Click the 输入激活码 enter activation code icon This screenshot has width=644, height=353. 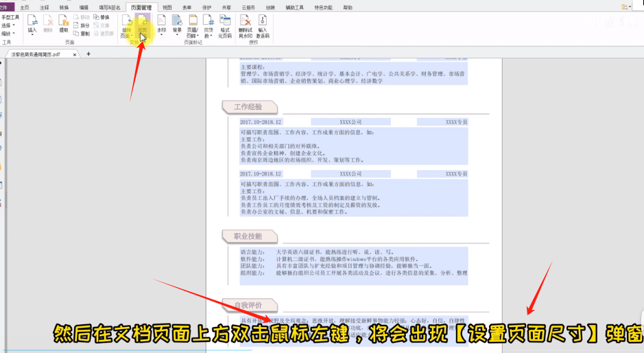[x=263, y=26]
